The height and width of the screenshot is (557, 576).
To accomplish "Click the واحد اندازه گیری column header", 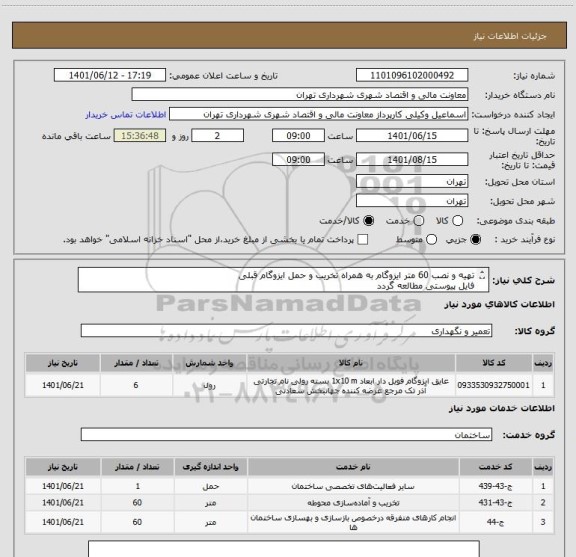I will pyautogui.click(x=211, y=467).
